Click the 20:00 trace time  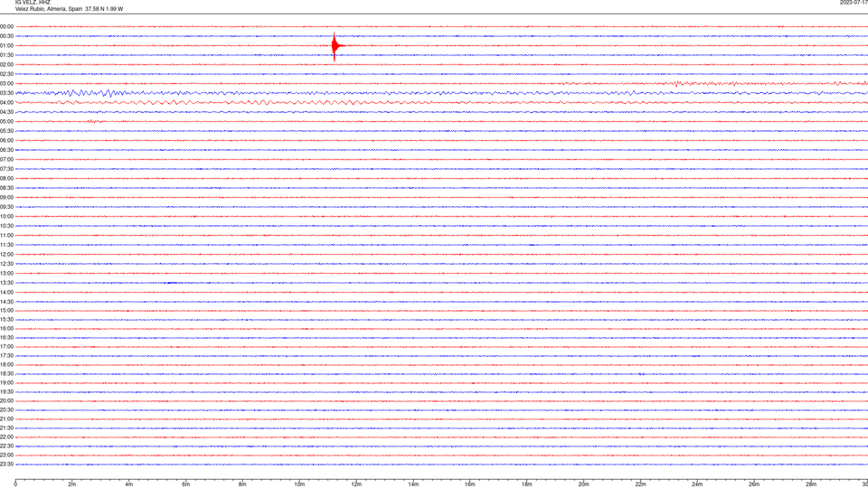(6, 401)
